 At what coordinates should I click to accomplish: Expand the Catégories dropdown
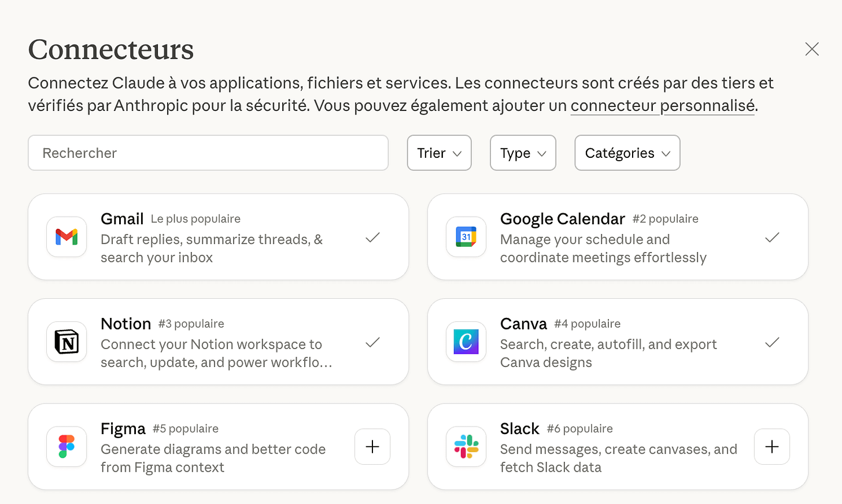[x=627, y=153]
